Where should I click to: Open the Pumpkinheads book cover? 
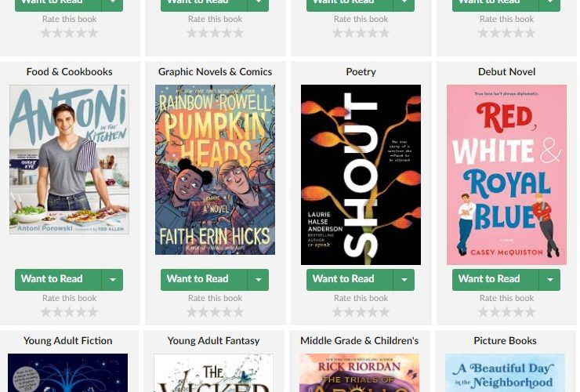coord(215,169)
